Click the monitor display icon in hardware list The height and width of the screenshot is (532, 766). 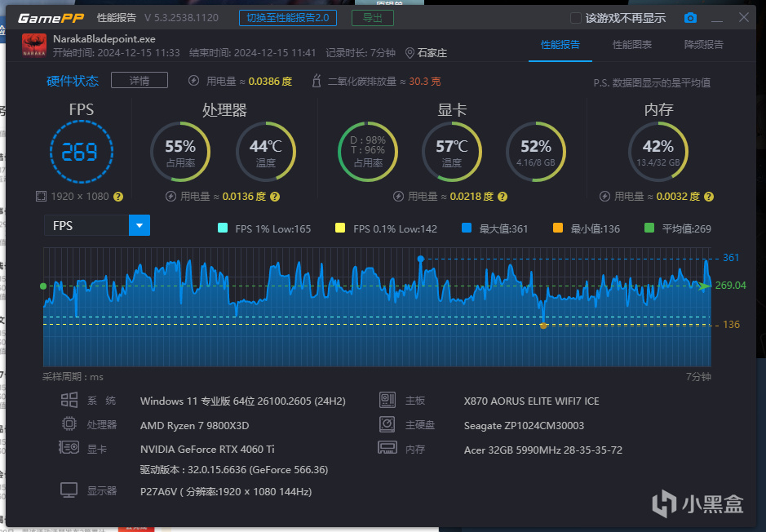point(69,490)
